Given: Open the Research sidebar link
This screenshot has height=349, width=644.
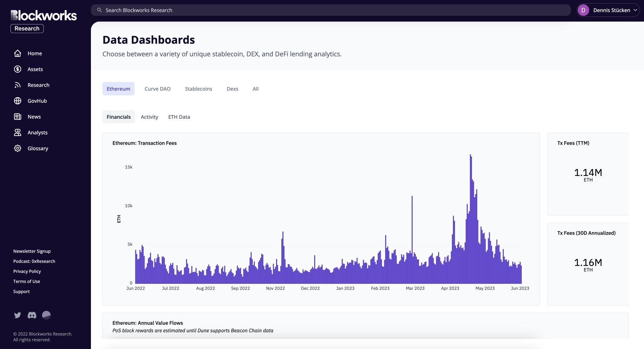Looking at the screenshot, I should click(x=38, y=85).
